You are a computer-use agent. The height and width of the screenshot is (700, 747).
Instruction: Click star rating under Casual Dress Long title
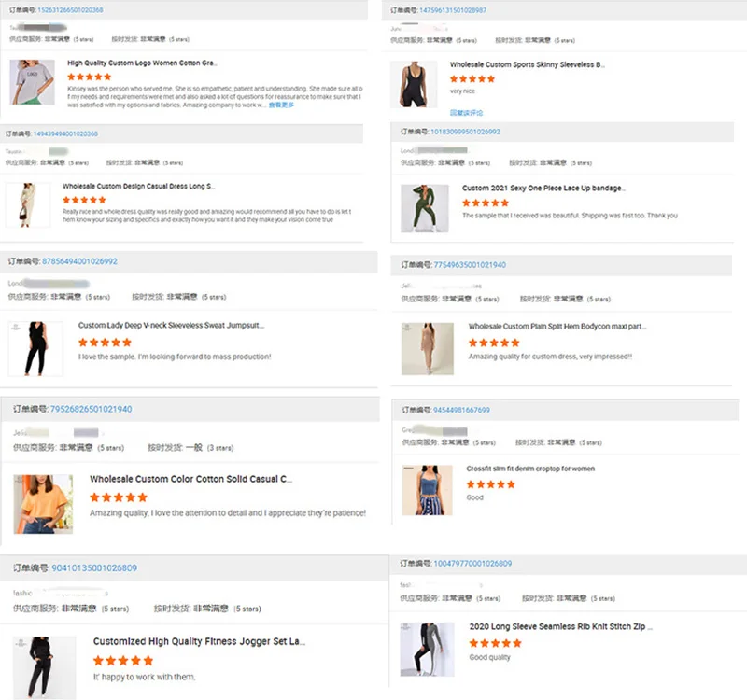[84, 200]
